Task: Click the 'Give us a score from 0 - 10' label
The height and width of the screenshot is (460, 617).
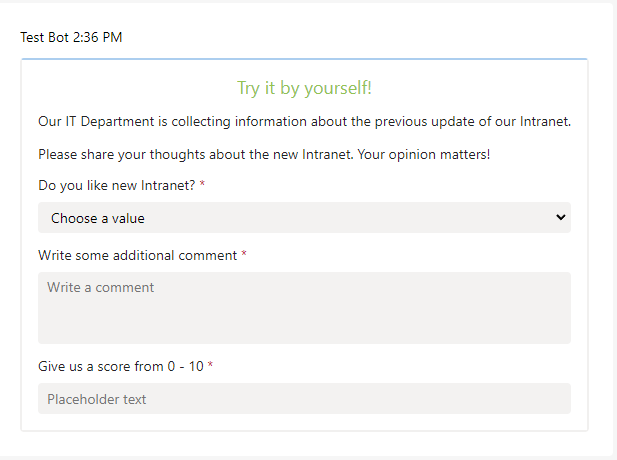Action: pyautogui.click(x=121, y=366)
